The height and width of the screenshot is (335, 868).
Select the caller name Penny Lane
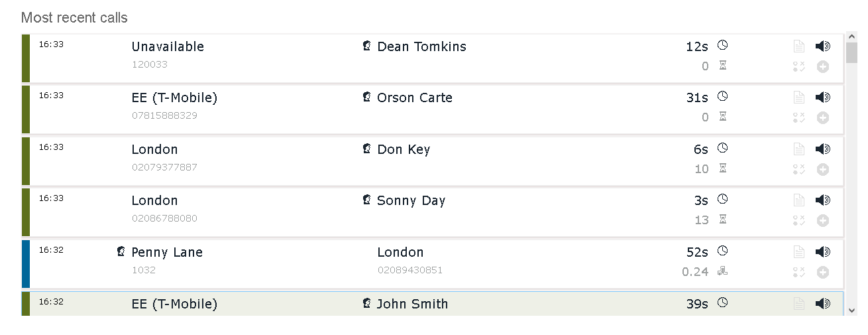tap(167, 252)
